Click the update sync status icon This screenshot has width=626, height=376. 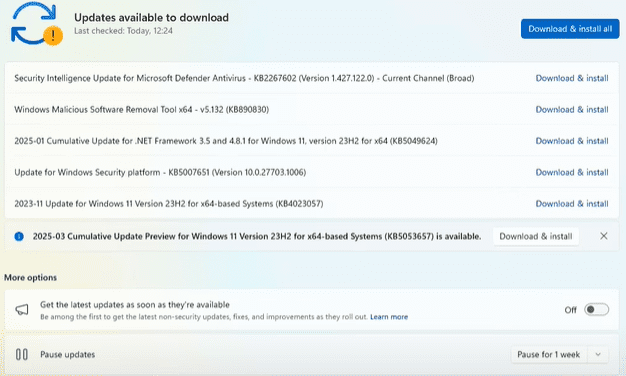pyautogui.click(x=36, y=24)
